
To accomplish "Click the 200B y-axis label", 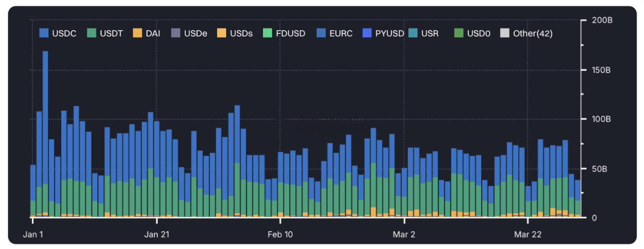I will tap(602, 21).
